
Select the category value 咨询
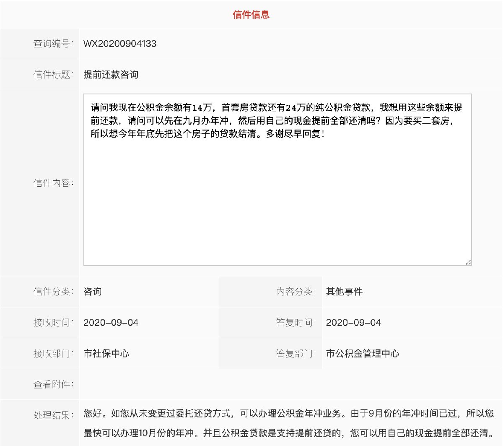(x=92, y=292)
